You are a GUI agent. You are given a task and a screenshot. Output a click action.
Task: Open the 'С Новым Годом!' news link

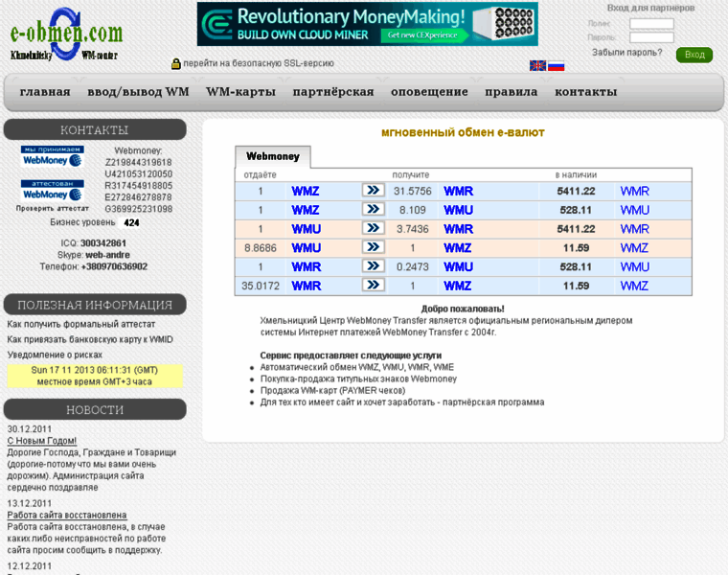[x=42, y=441]
